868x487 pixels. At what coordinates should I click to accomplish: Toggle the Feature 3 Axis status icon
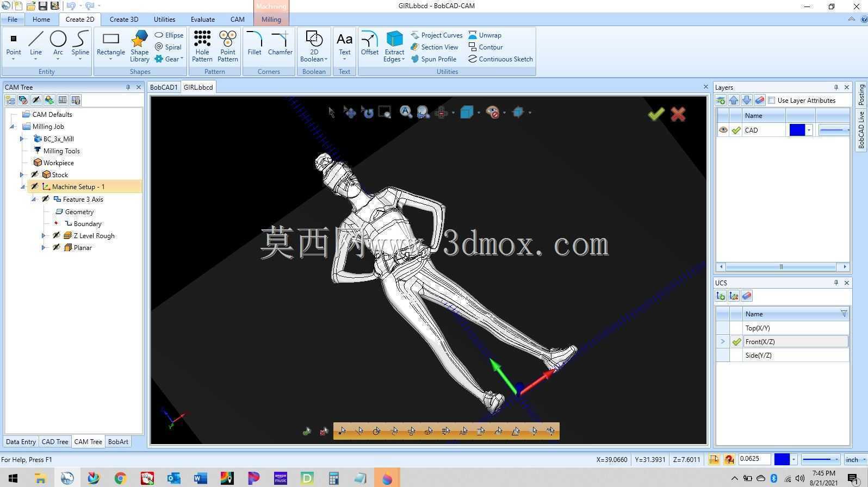46,199
